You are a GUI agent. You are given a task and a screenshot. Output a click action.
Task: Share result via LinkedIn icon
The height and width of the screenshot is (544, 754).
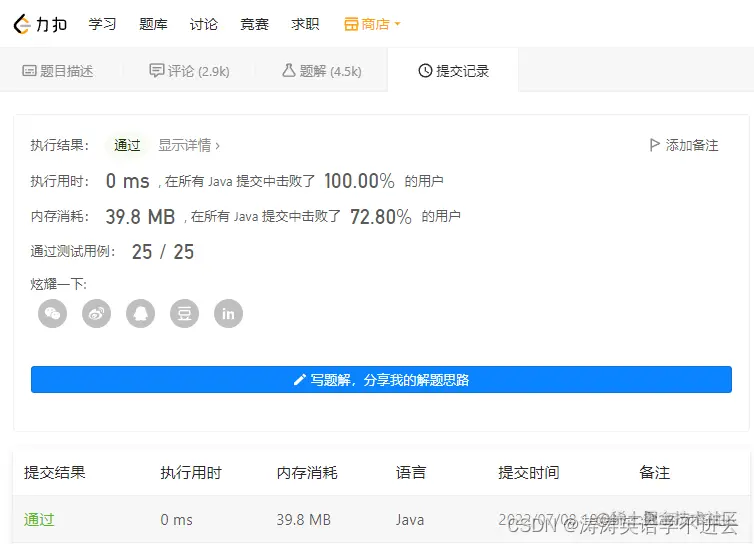[x=228, y=314]
